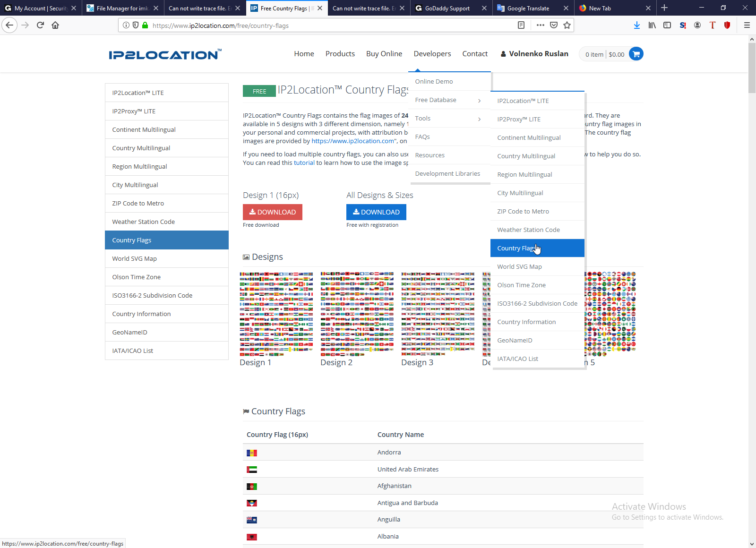Open Volnenko Ruslan user menu
756x548 pixels.
tap(534, 54)
